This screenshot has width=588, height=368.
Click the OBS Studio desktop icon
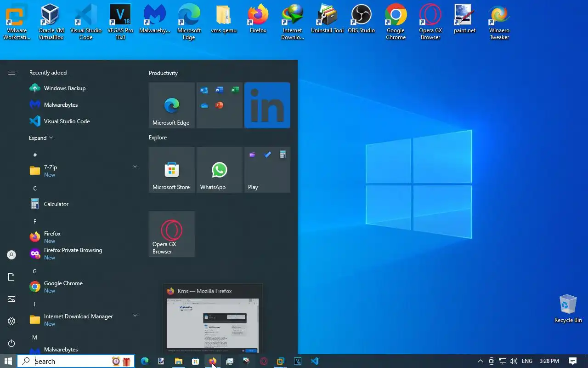point(361,19)
